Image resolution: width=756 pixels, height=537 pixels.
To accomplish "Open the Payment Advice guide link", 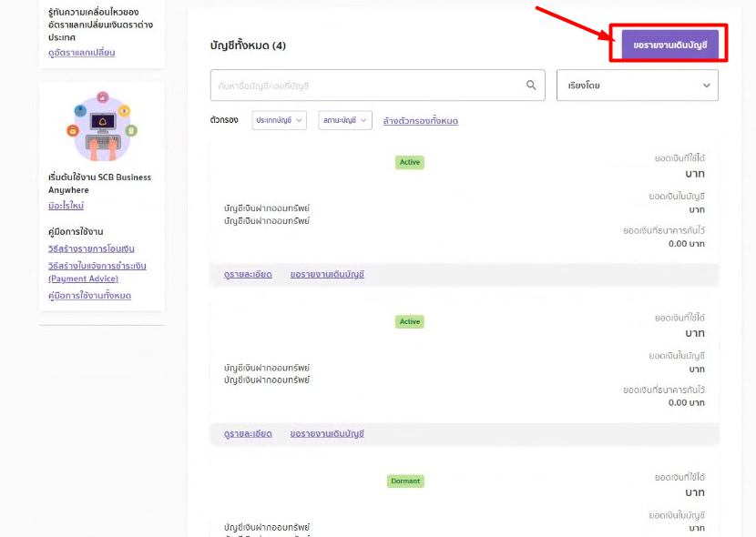I will click(97, 272).
